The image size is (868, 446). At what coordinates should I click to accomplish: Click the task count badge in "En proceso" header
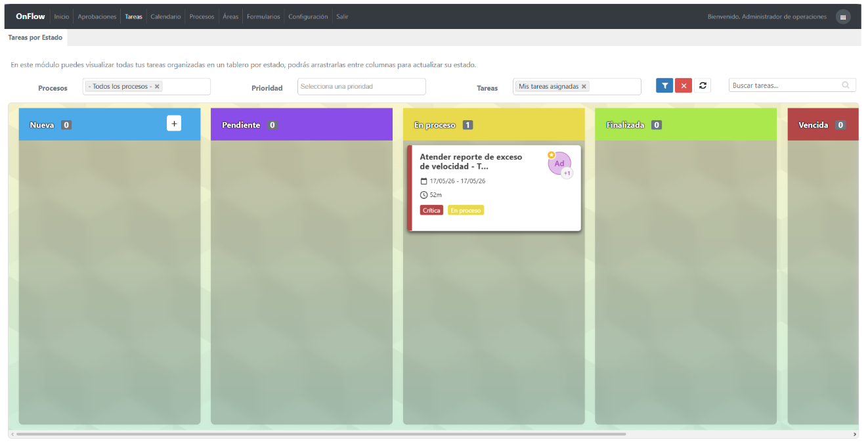click(x=467, y=125)
